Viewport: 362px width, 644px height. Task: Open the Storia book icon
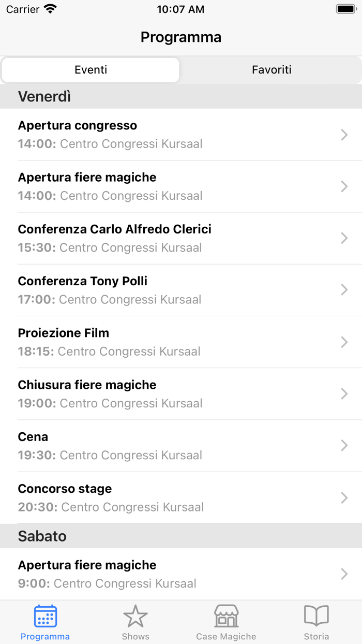point(316,616)
